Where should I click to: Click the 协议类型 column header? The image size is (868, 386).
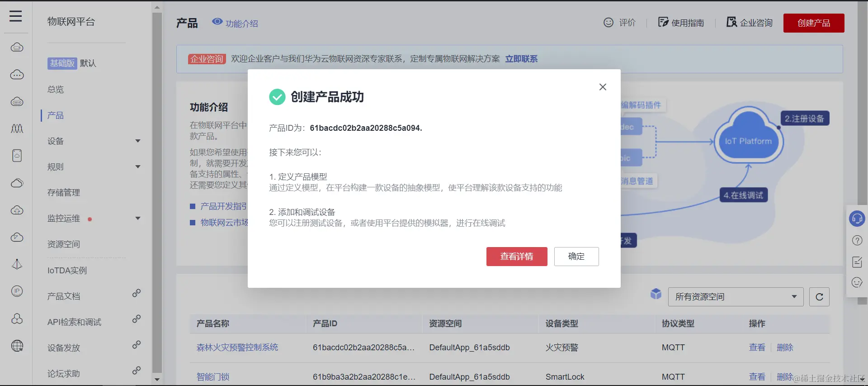click(678, 324)
